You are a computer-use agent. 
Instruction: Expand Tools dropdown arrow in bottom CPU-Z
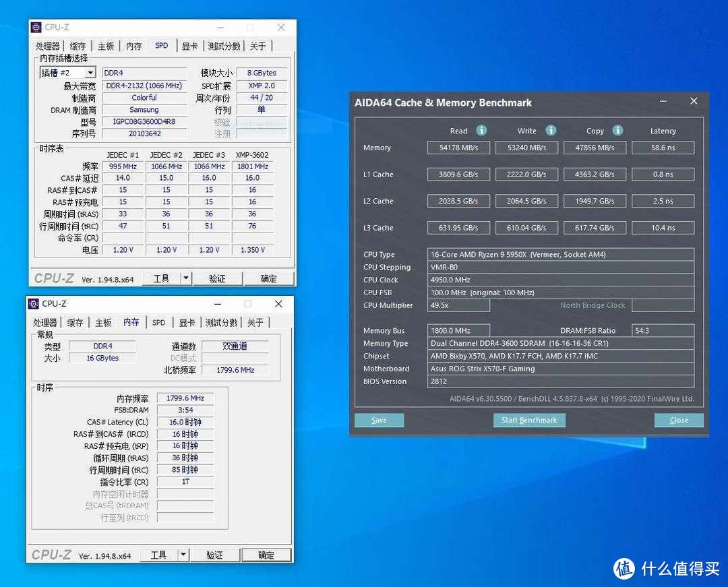(x=183, y=555)
